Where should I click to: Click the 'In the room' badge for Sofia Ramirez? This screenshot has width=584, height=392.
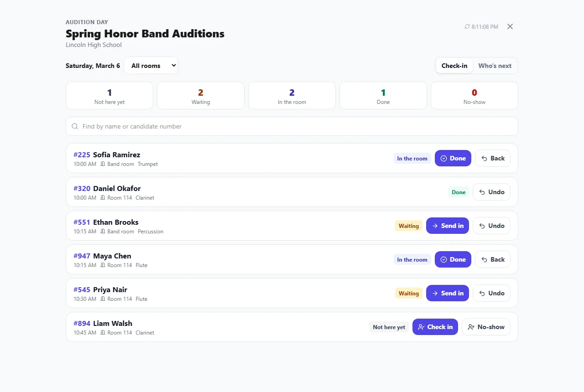tap(412, 159)
